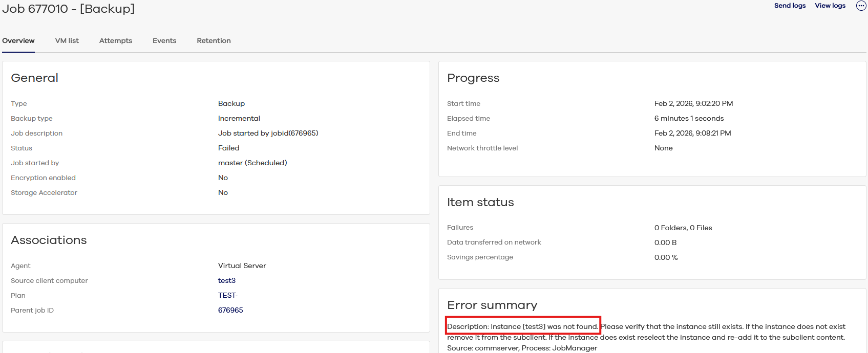Open View logs
The height and width of the screenshot is (353, 868).
(x=830, y=6)
